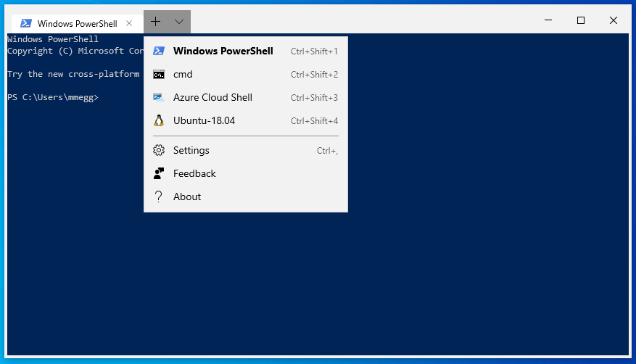Viewport: 636px width, 364px height.
Task: Click the About question mark icon
Action: 159,197
